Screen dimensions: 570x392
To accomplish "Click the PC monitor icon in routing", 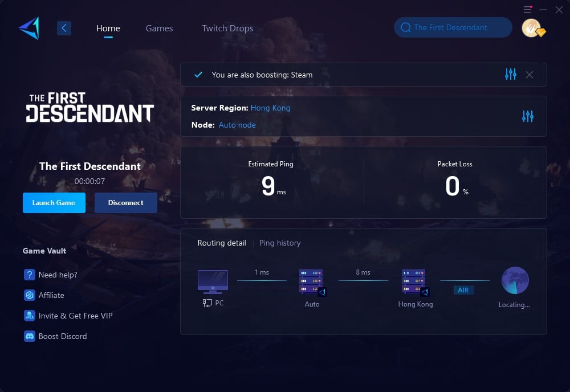I will tap(213, 282).
